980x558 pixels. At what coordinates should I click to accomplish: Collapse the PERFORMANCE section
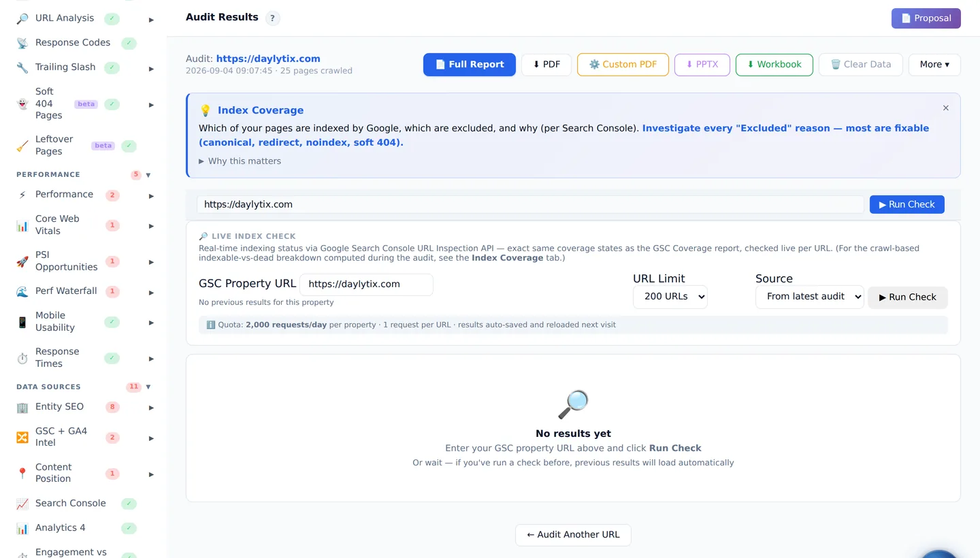point(148,175)
